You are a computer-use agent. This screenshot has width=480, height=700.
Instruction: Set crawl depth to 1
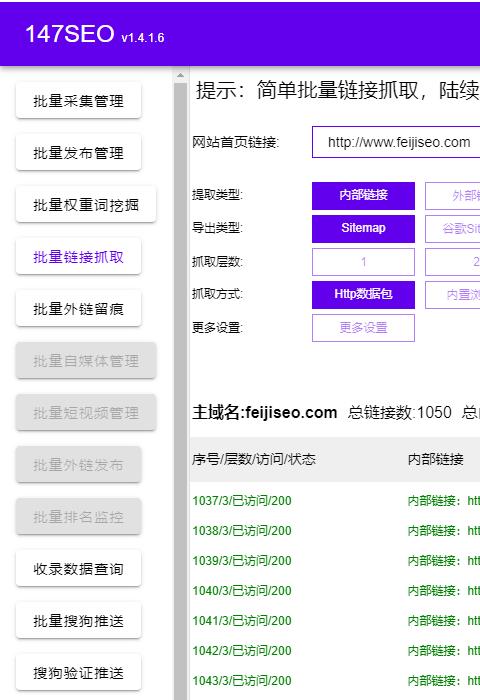click(363, 262)
